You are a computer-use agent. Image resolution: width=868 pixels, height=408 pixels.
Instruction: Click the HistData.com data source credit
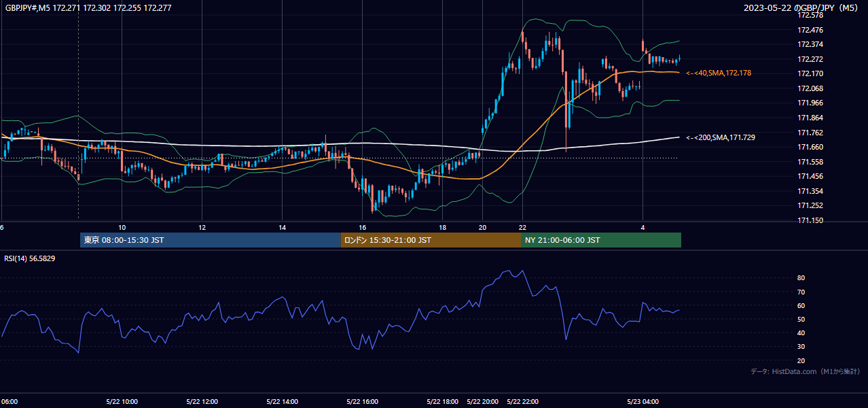(806, 371)
